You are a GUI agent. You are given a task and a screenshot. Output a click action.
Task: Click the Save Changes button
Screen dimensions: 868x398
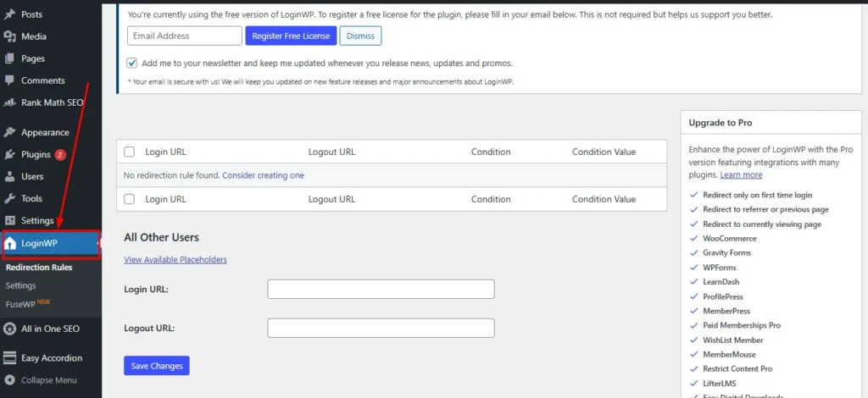pyautogui.click(x=157, y=366)
